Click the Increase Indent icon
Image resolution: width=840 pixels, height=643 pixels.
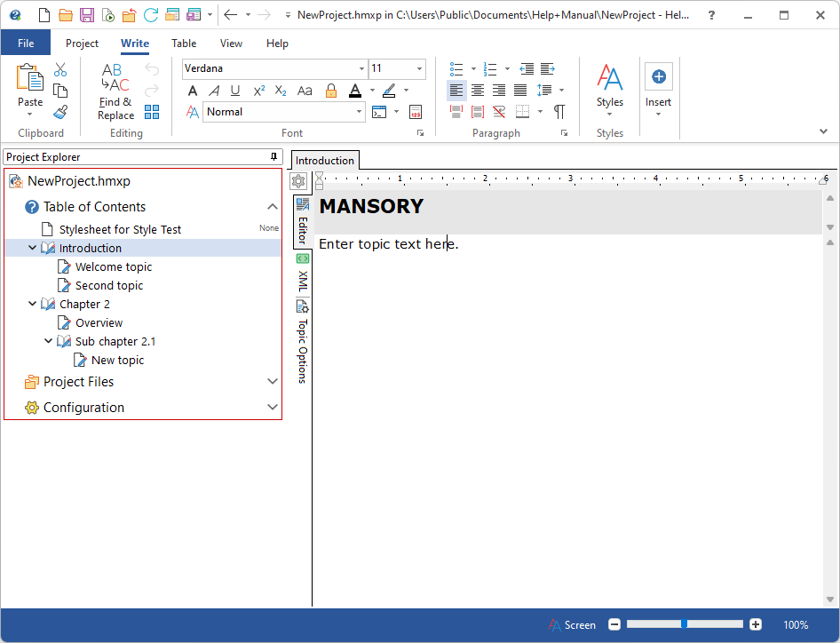point(548,68)
